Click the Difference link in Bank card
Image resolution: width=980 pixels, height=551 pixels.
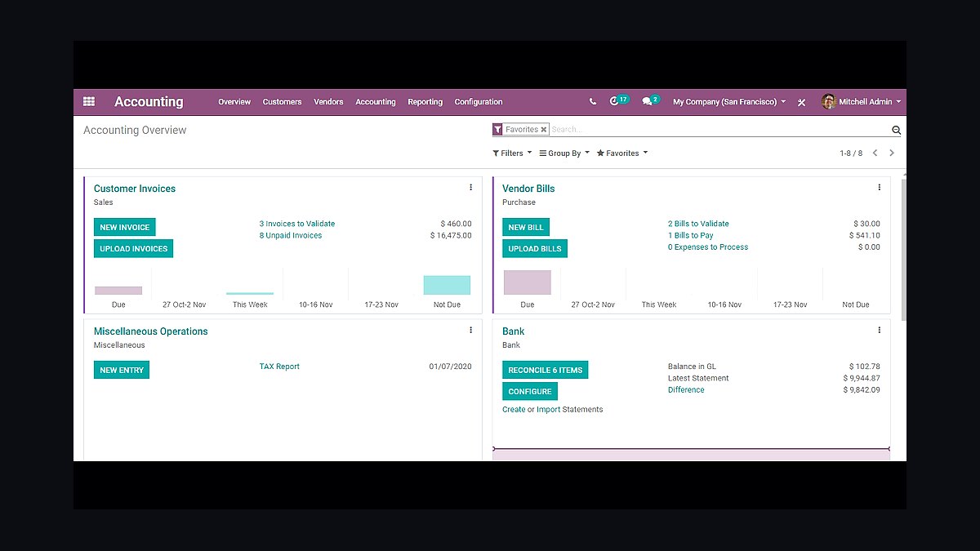click(x=686, y=389)
